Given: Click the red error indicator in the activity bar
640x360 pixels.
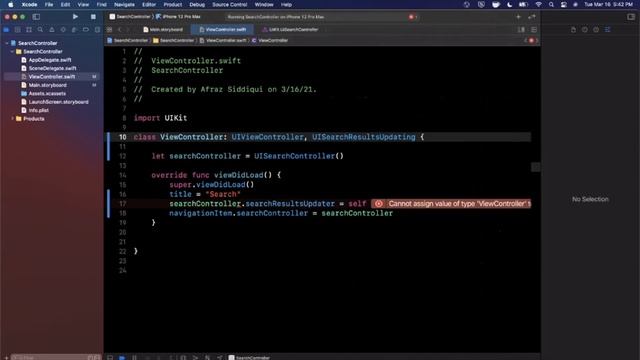Looking at the screenshot, I should click(412, 17).
